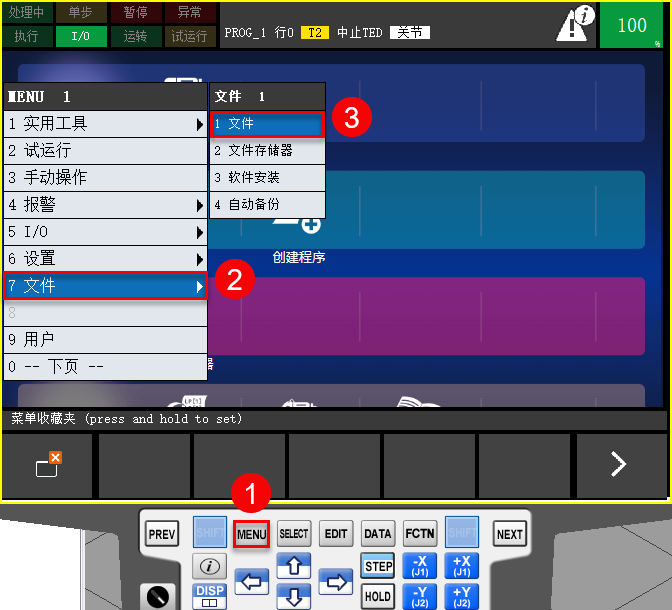The height and width of the screenshot is (610, 672).
Task: Click the menu favorites icon in bottom bar
Action: tap(48, 464)
